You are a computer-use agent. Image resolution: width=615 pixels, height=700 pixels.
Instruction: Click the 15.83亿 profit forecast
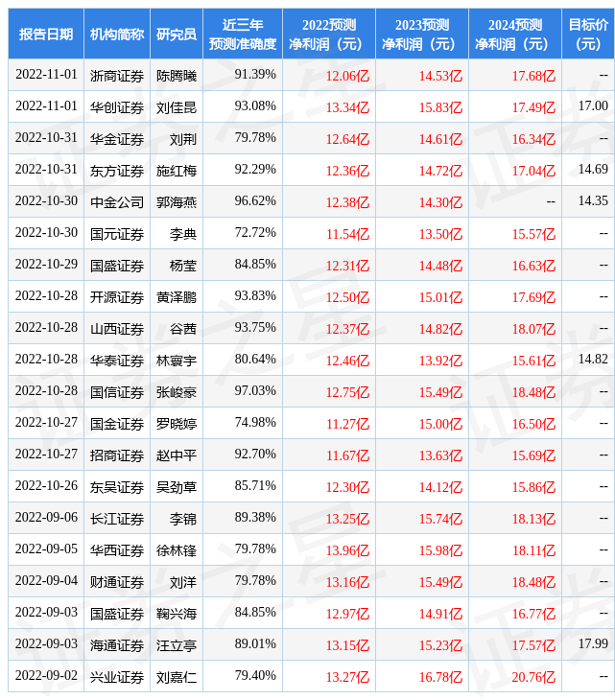tap(440, 107)
